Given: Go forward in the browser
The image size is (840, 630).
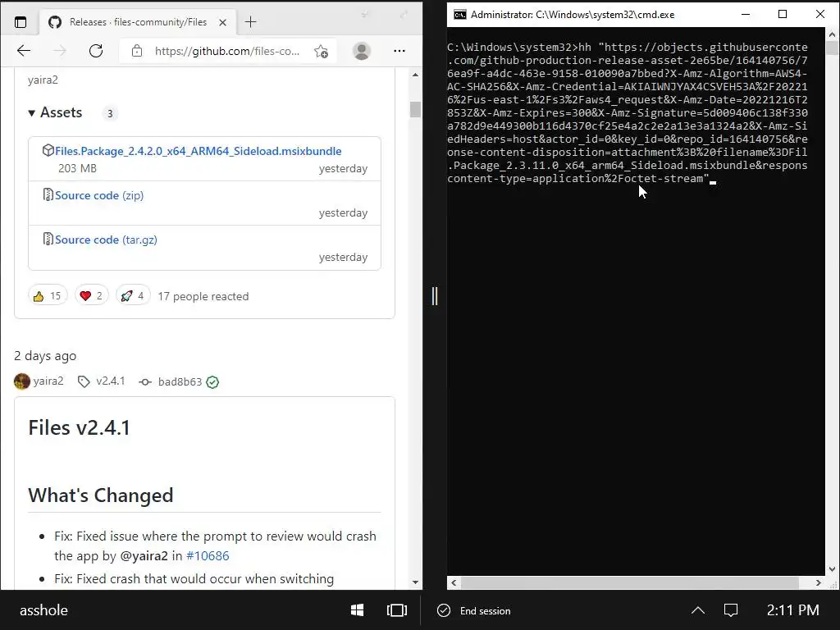Looking at the screenshot, I should pyautogui.click(x=59, y=51).
